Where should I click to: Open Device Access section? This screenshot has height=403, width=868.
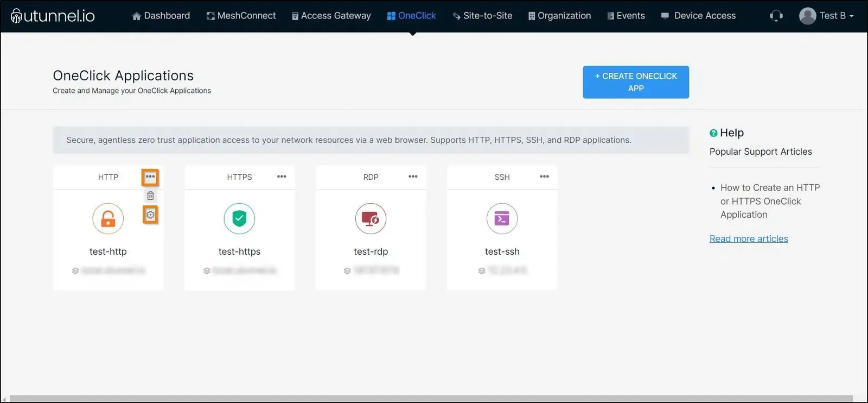click(x=698, y=16)
